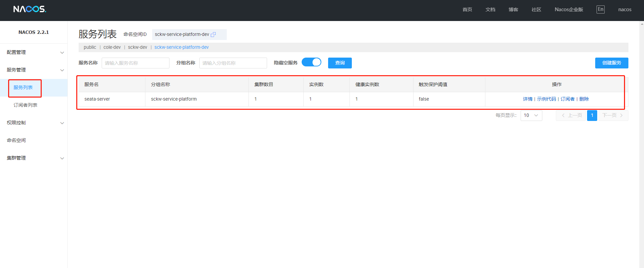
Task: Click the 查询 search button
Action: point(340,63)
